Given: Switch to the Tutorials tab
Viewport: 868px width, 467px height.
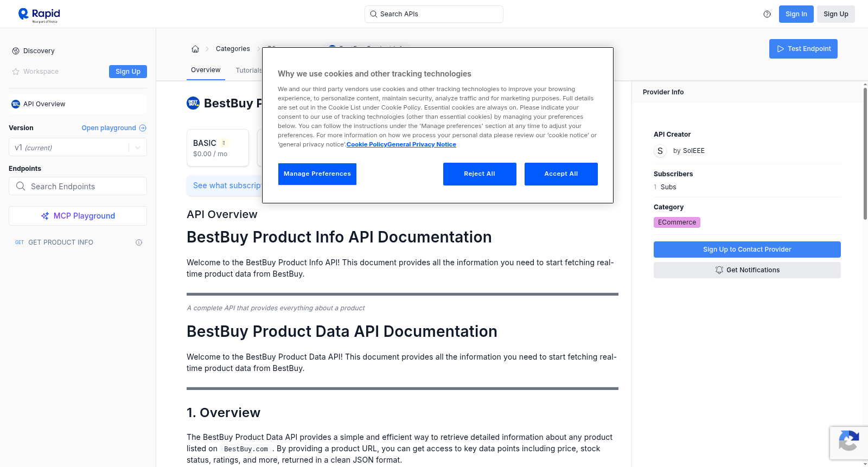Looking at the screenshot, I should click(x=249, y=71).
